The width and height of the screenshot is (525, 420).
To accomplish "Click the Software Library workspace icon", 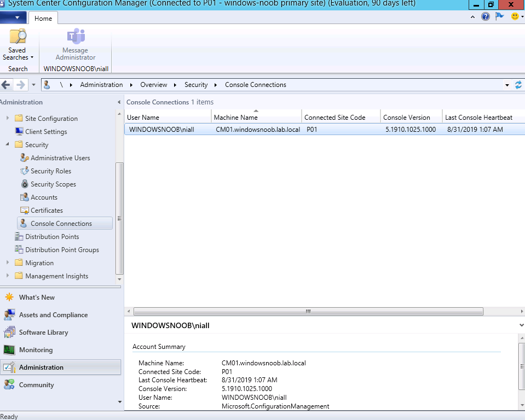I will tap(9, 332).
